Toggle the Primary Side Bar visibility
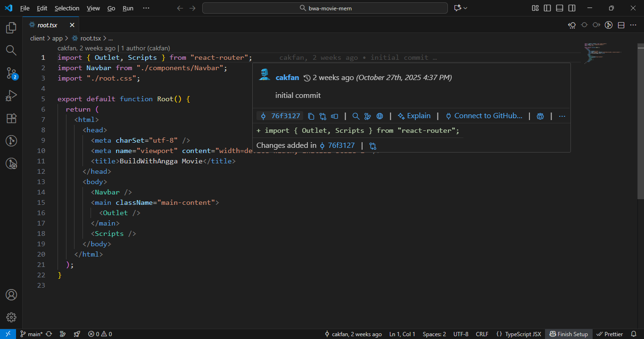Viewport: 644px width, 339px height. (547, 8)
